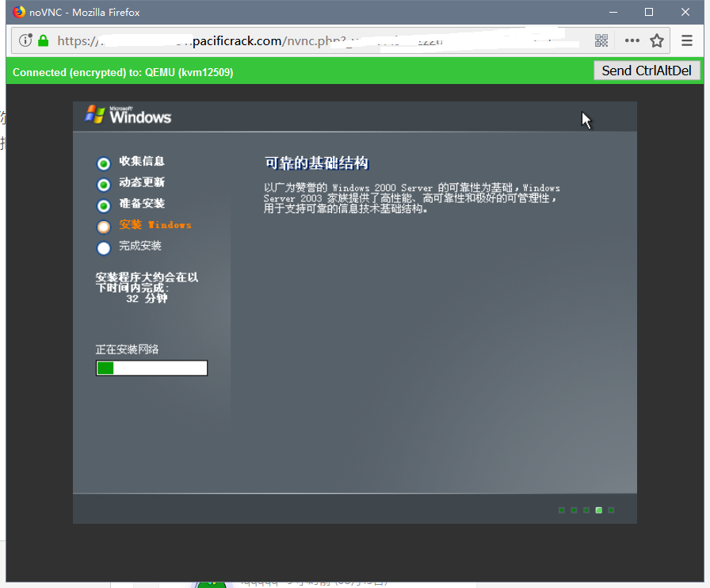Image resolution: width=710 pixels, height=588 pixels.
Task: Click the last slide indicator dot
Action: tap(611, 510)
